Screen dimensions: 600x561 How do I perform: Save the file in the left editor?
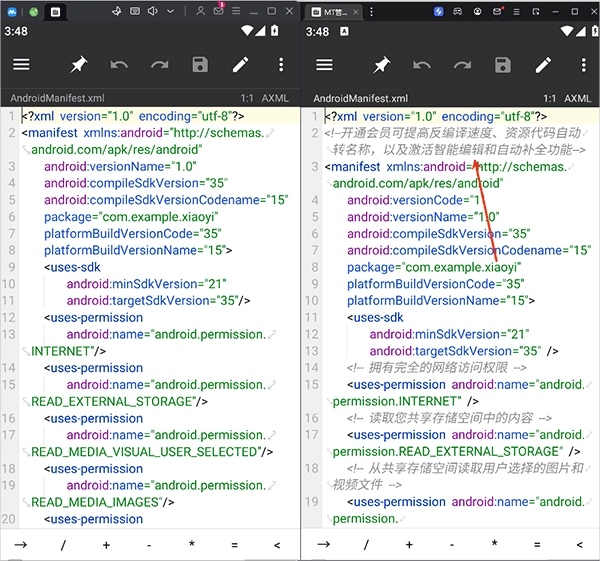pyautogui.click(x=200, y=65)
